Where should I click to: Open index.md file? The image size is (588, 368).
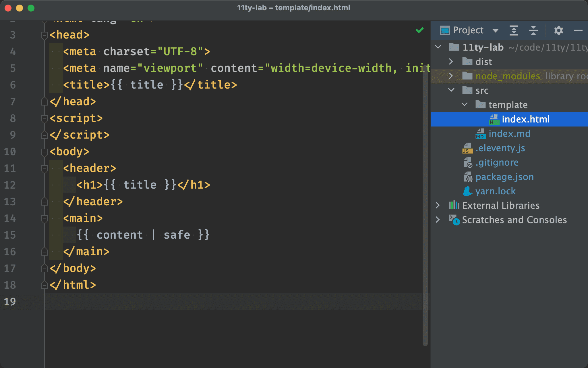509,133
